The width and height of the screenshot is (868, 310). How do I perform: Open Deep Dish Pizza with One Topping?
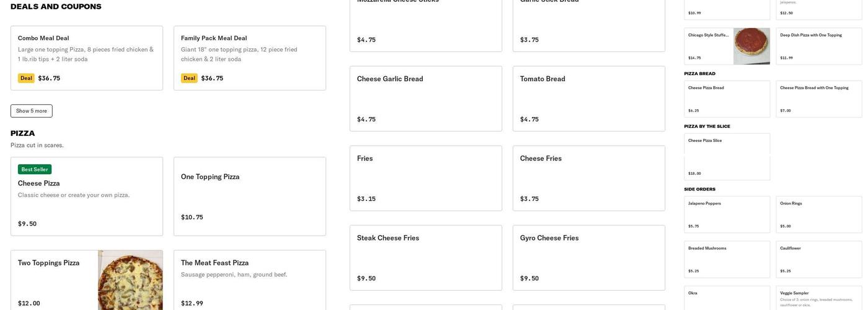820,46
